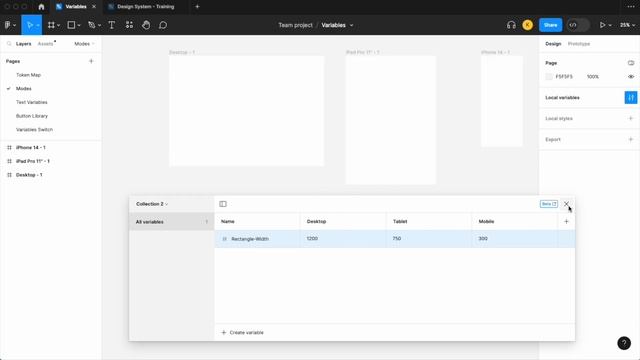Switch to the Layers tab
640x360 pixels.
[23, 44]
